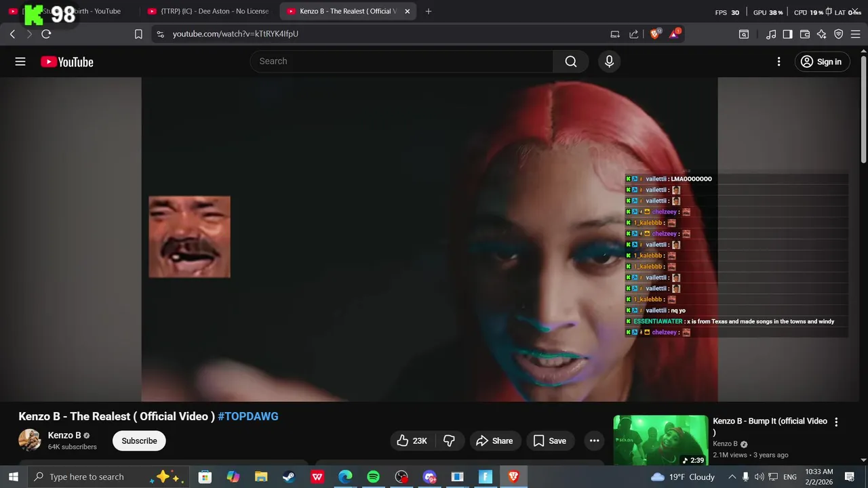
Task: Open Brave Wallet icon
Action: click(805, 34)
